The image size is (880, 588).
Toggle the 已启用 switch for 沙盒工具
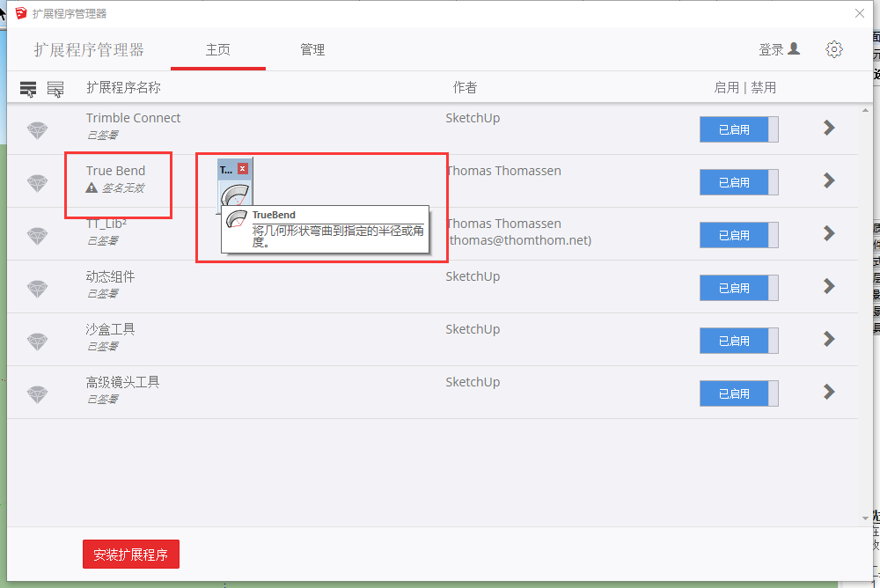pyautogui.click(x=738, y=341)
